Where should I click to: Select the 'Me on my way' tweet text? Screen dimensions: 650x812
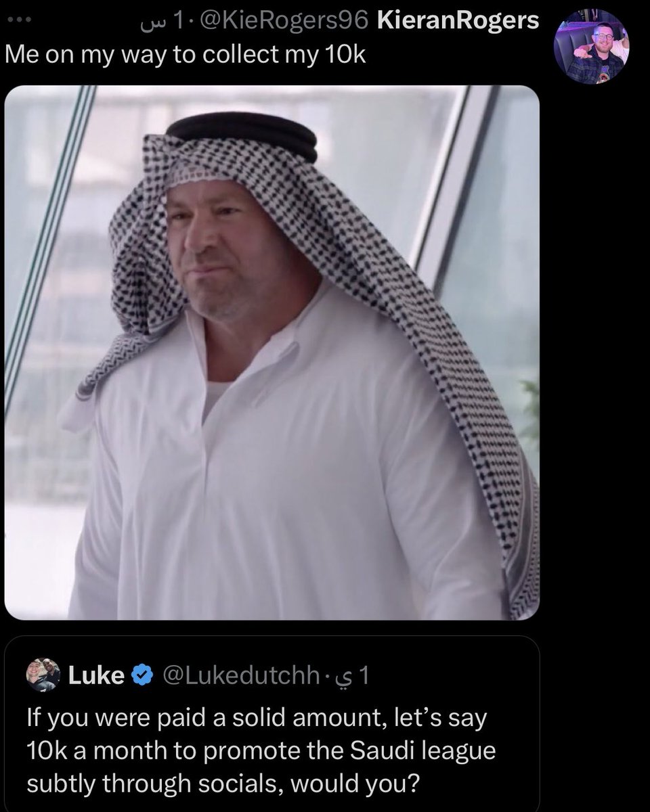[185, 54]
